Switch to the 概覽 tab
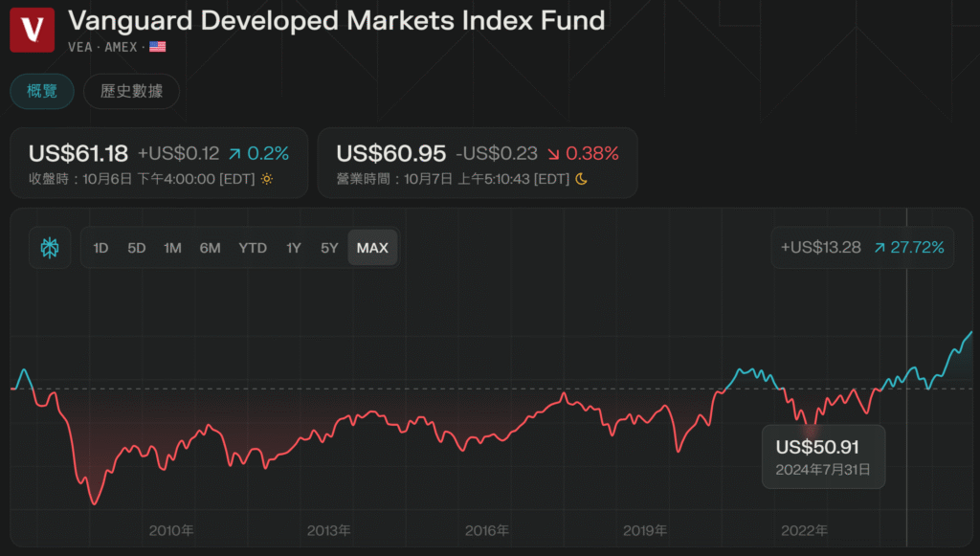 [x=42, y=92]
